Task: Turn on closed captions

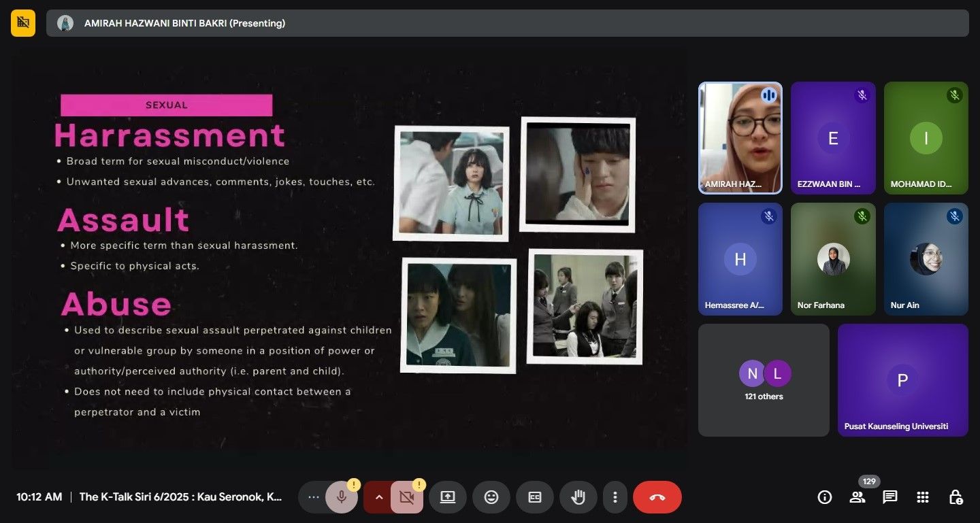Action: pos(535,497)
